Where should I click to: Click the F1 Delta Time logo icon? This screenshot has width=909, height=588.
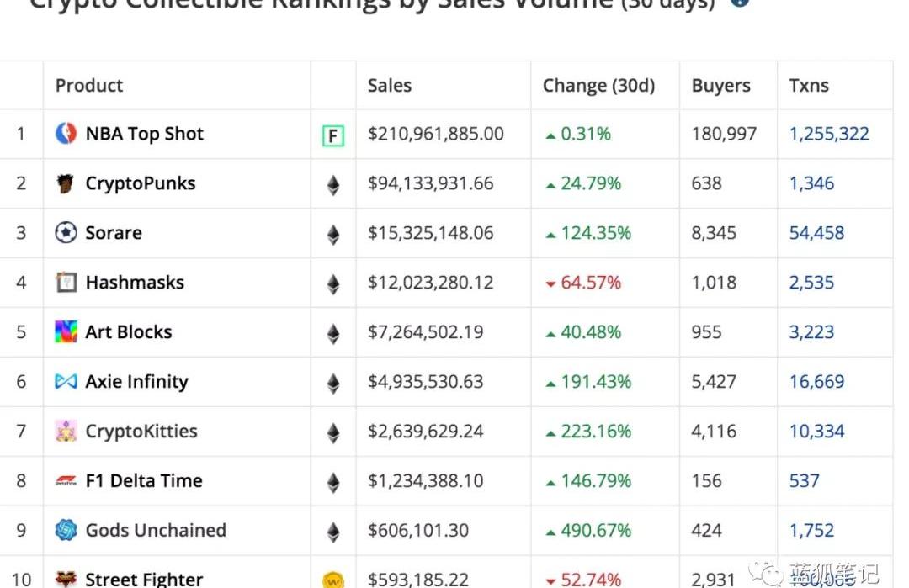pyautogui.click(x=66, y=481)
